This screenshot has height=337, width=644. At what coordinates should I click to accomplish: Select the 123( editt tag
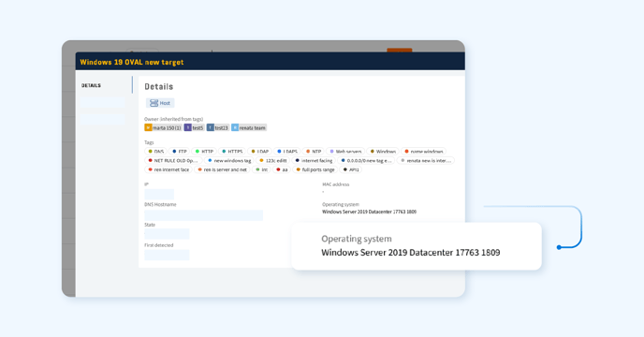click(272, 160)
